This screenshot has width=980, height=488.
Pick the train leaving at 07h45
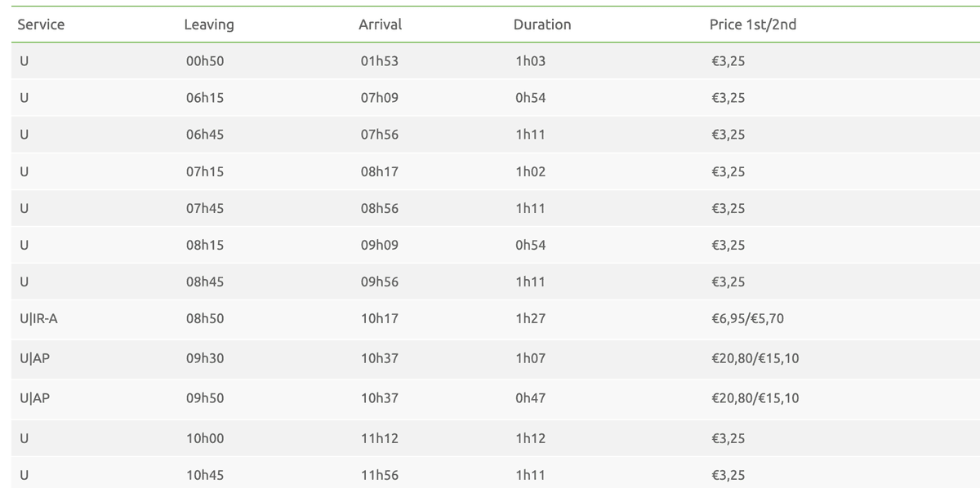(x=496, y=208)
